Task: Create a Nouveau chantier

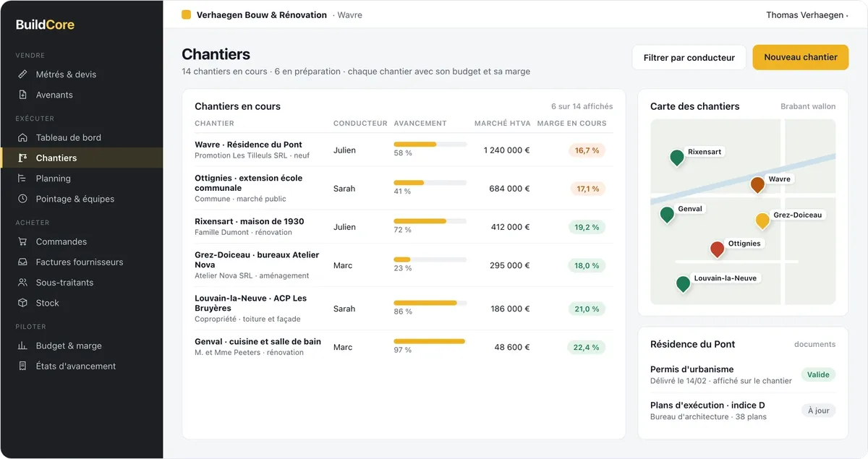Action: point(801,58)
